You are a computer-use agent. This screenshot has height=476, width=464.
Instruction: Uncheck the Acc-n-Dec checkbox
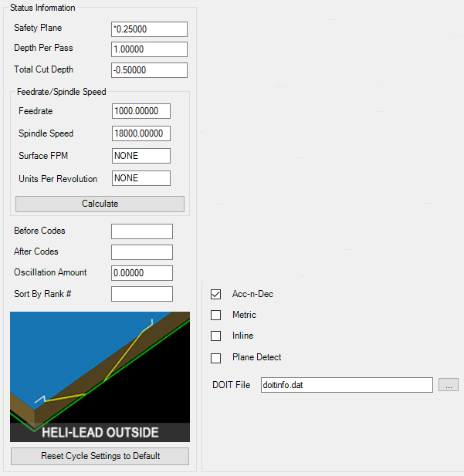(x=215, y=294)
